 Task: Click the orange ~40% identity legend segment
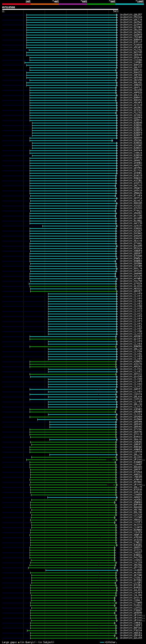coord(45,4)
